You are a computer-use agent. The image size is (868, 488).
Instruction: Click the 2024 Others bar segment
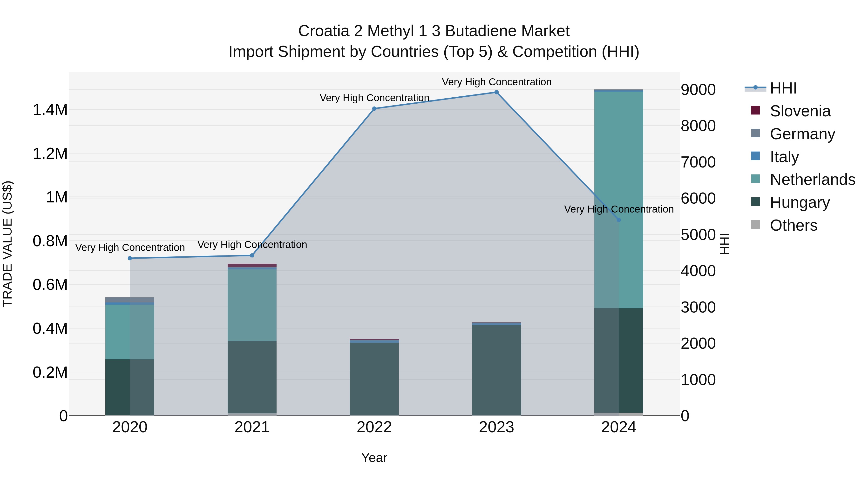click(x=619, y=414)
